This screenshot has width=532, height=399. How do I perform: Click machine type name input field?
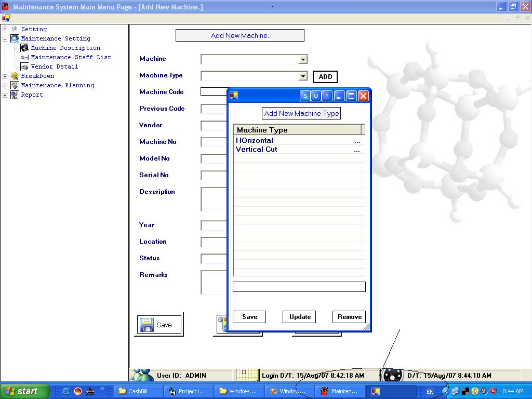pyautogui.click(x=299, y=287)
